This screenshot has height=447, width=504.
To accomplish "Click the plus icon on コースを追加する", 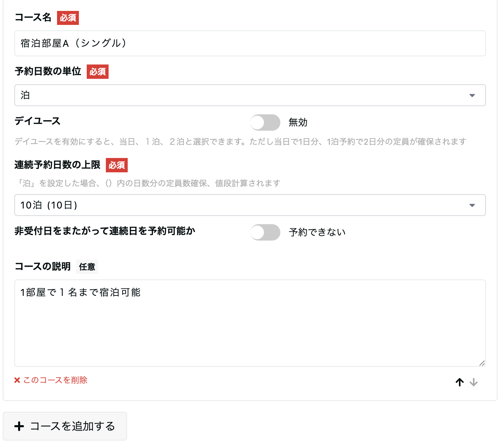I will point(19,426).
